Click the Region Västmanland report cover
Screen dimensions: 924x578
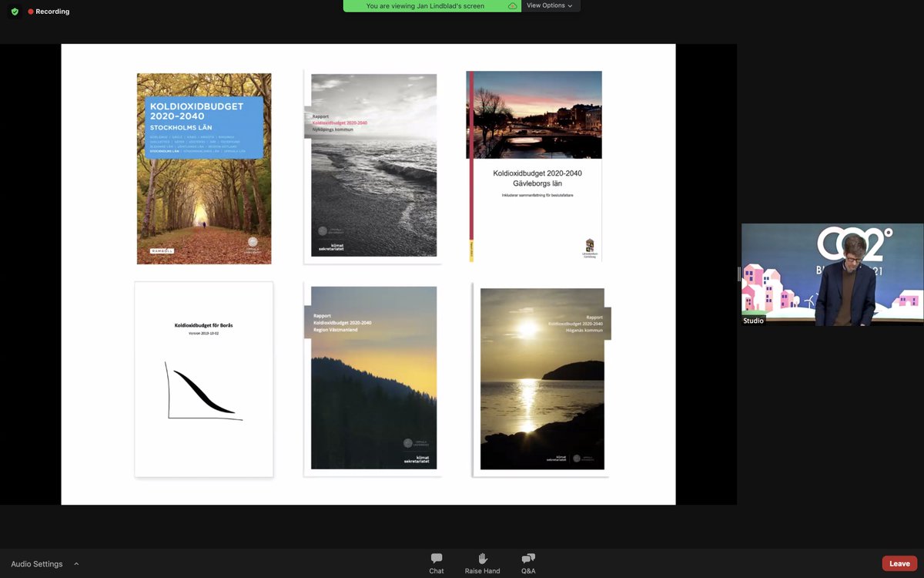coord(373,378)
